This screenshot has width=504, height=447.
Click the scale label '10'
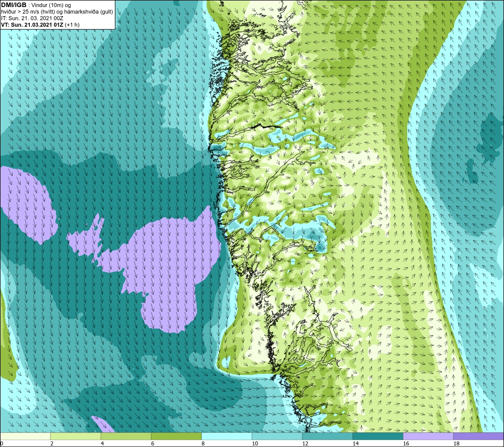coord(255,443)
